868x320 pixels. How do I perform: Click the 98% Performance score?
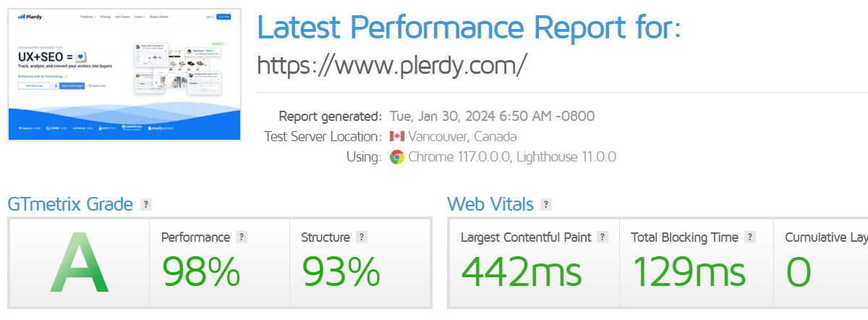click(x=200, y=272)
